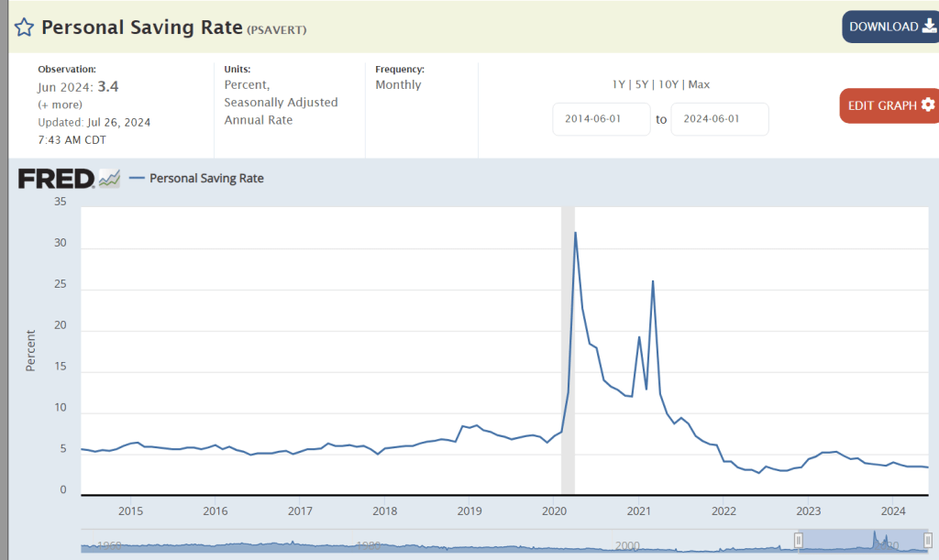Select the 5Y time range
The image size is (939, 560).
(x=643, y=84)
